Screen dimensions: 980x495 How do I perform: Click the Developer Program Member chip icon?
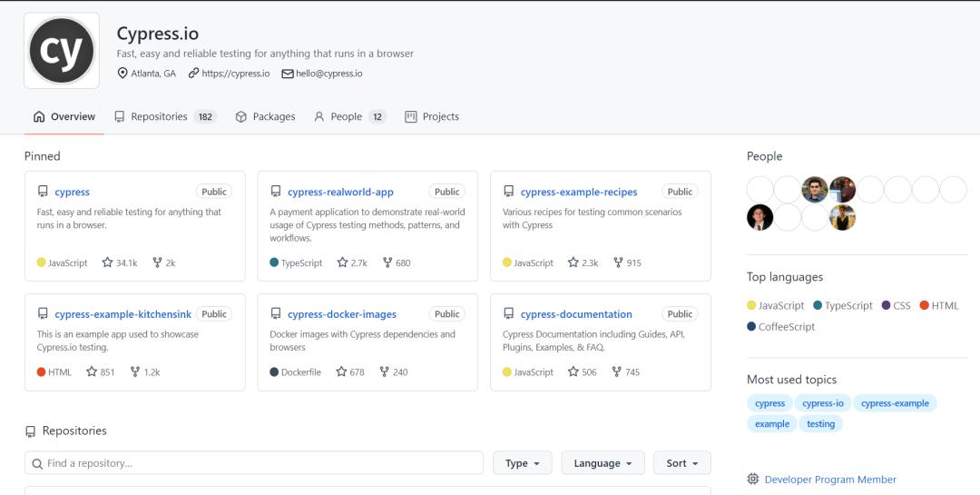coord(753,480)
